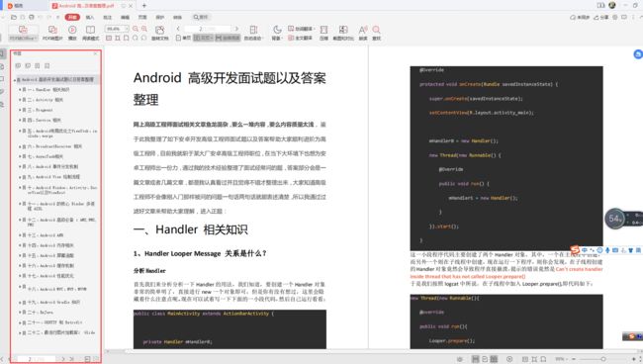Expand the '四、Service' bookmark node

coord(20,120)
